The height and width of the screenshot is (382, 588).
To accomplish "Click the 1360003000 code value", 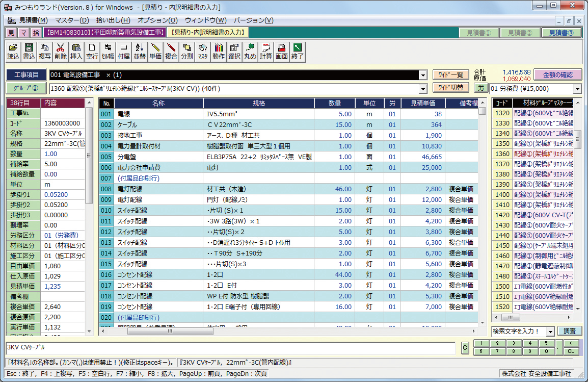I will point(63,123).
